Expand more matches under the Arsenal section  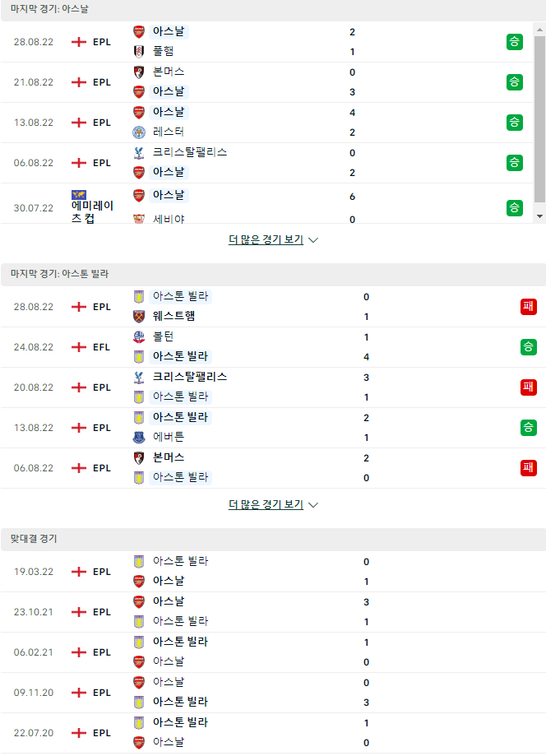coord(273,239)
